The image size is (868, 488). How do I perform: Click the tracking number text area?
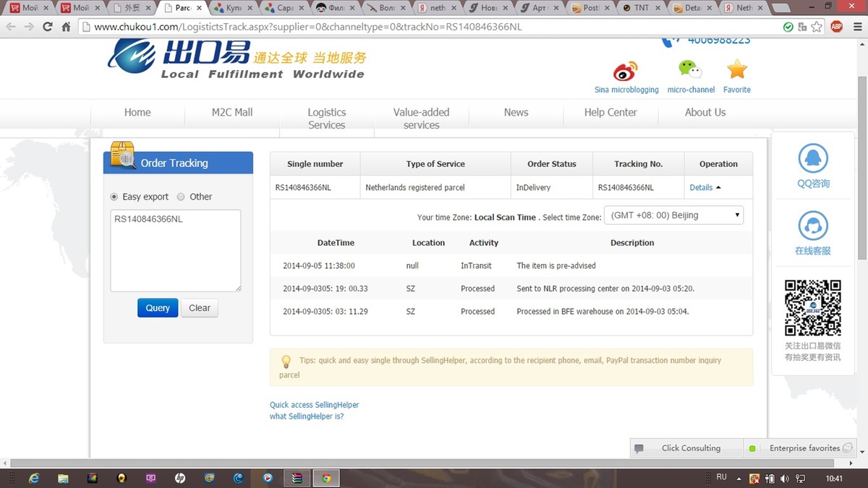[175, 250]
